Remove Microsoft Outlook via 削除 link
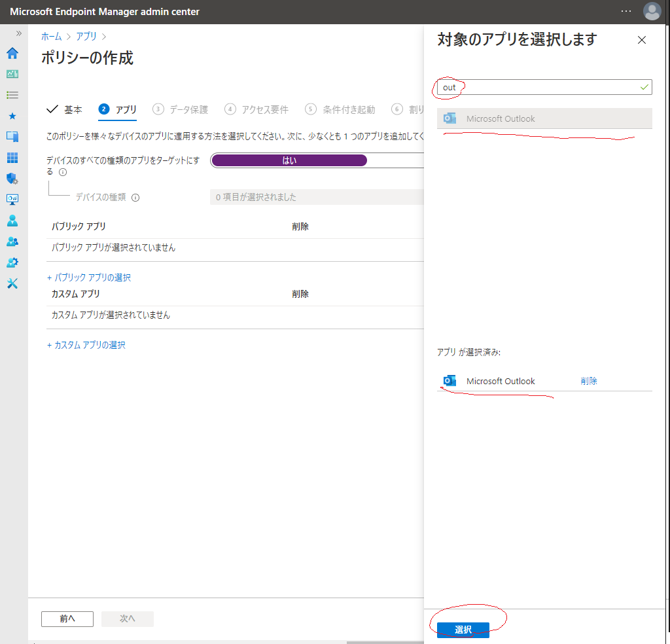This screenshot has height=644, width=670. tap(588, 381)
